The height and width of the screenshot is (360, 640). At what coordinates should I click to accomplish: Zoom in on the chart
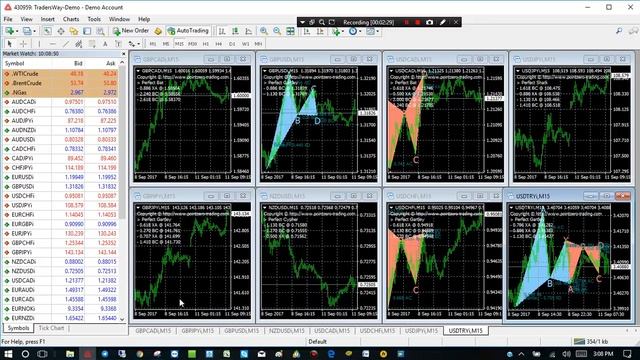pos(264,31)
